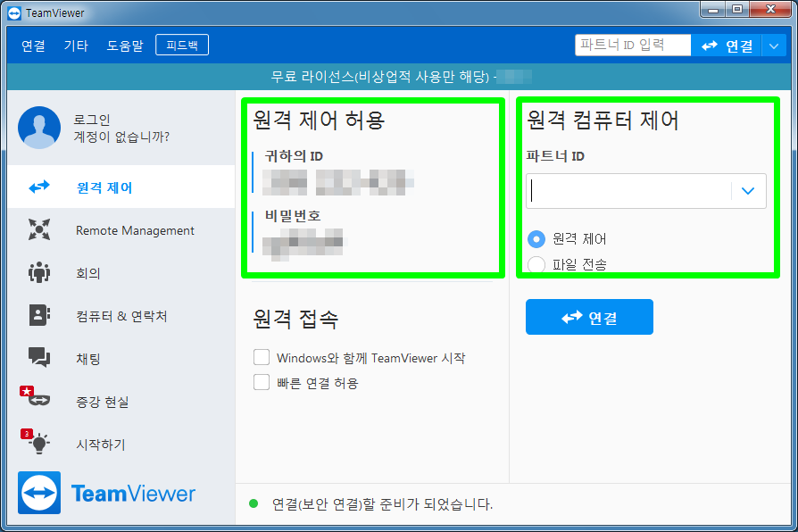Select the 파일 전송 radio button
The height and width of the screenshot is (532, 798).
(536, 265)
